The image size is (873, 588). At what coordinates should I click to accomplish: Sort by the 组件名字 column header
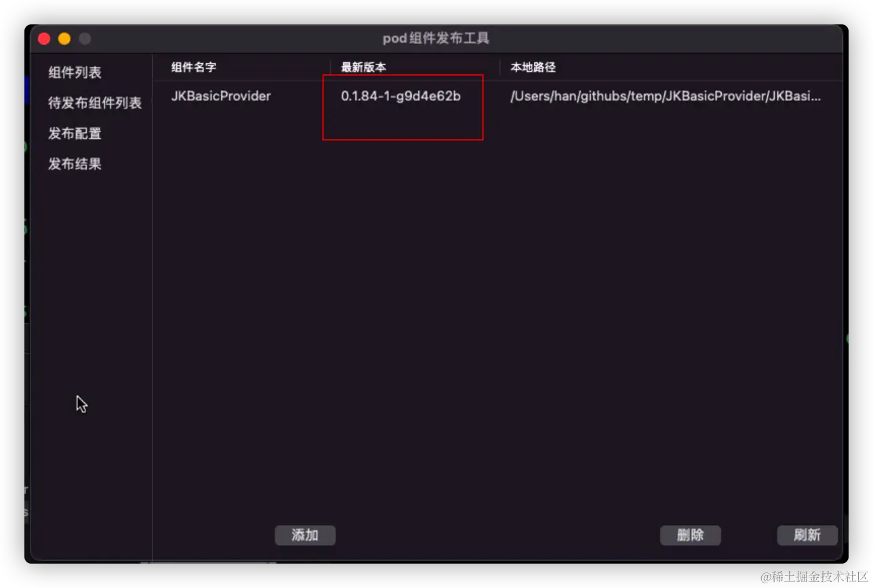[194, 67]
